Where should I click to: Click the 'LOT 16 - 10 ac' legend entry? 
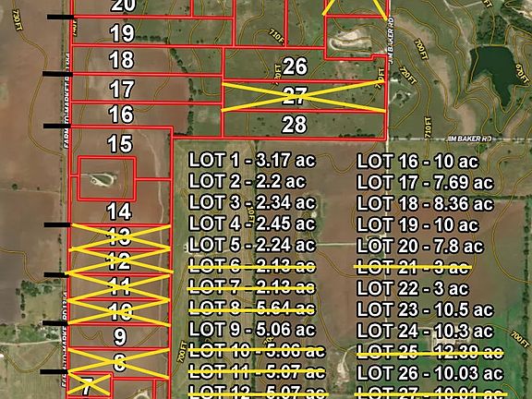coord(417,161)
